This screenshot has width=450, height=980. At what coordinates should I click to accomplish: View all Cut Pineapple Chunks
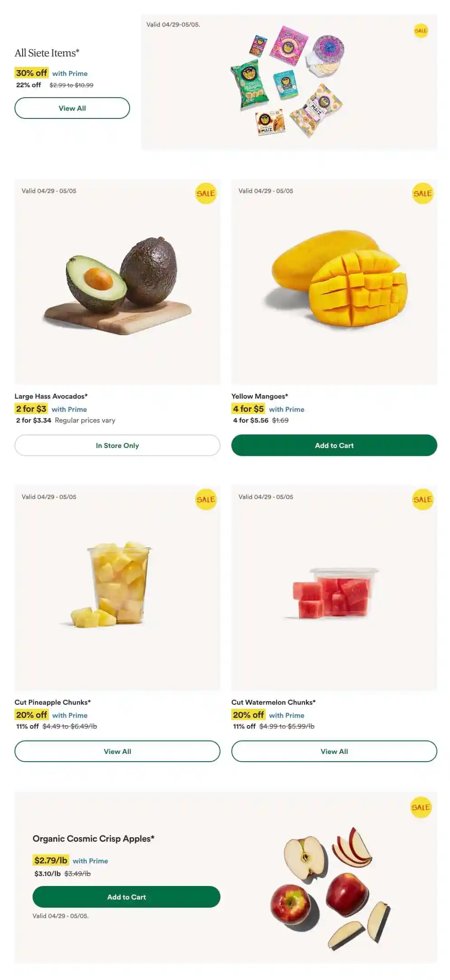coord(117,751)
